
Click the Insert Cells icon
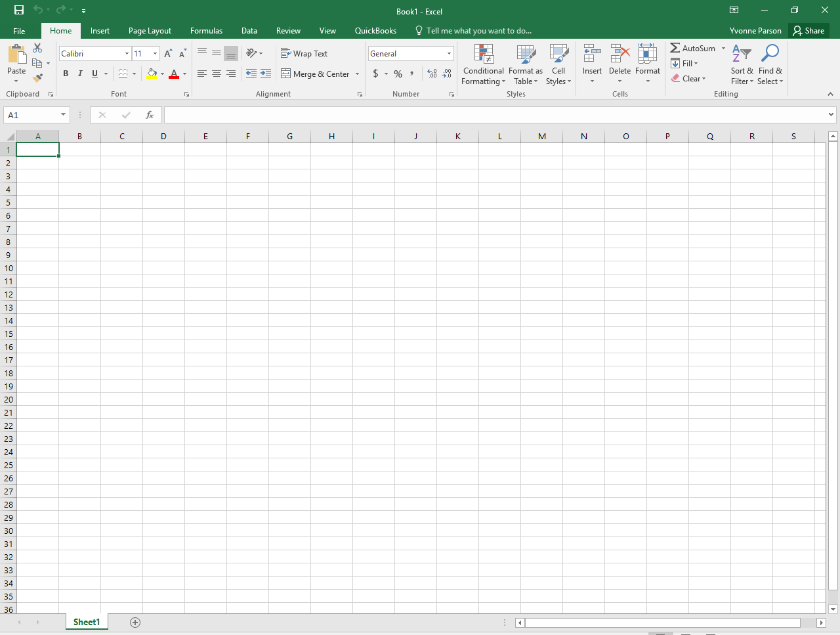click(x=592, y=54)
